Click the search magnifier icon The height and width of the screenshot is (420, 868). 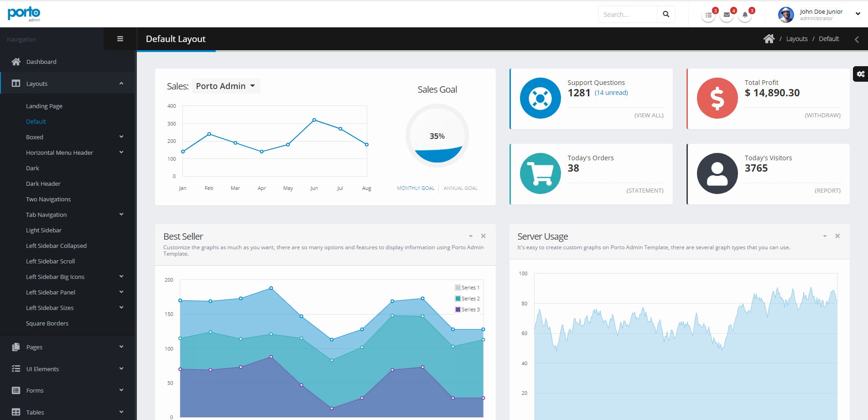click(x=666, y=14)
